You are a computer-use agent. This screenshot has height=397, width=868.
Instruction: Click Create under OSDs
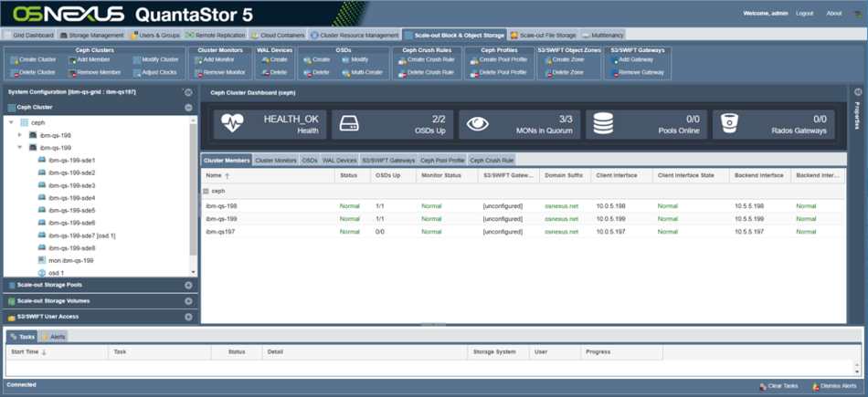click(317, 59)
